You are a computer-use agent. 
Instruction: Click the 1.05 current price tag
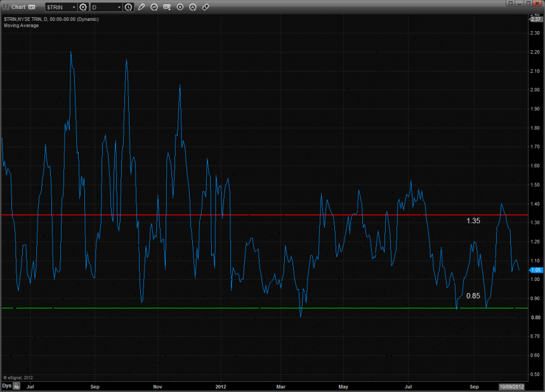coord(534,270)
